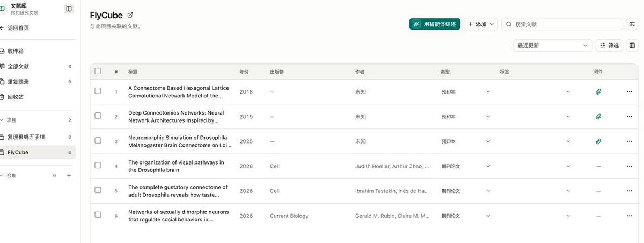Open the 添加 dropdown button
The image size is (644, 243).
pyautogui.click(x=481, y=24)
